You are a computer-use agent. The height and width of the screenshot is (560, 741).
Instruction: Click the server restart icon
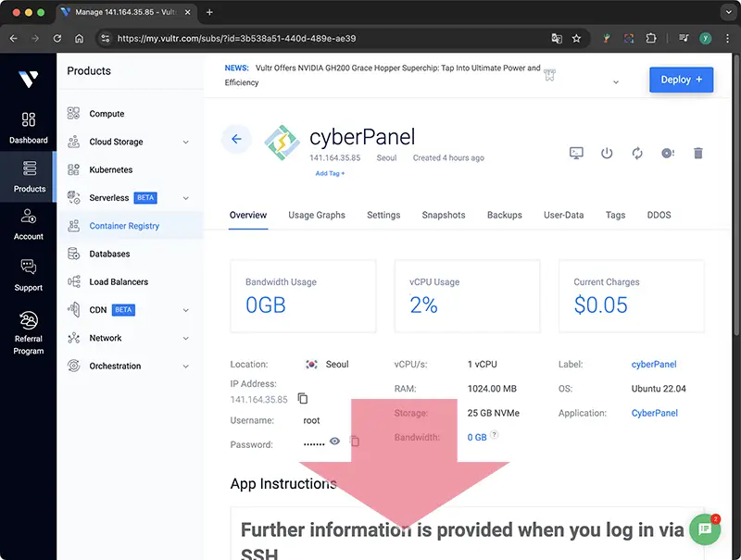pos(637,153)
